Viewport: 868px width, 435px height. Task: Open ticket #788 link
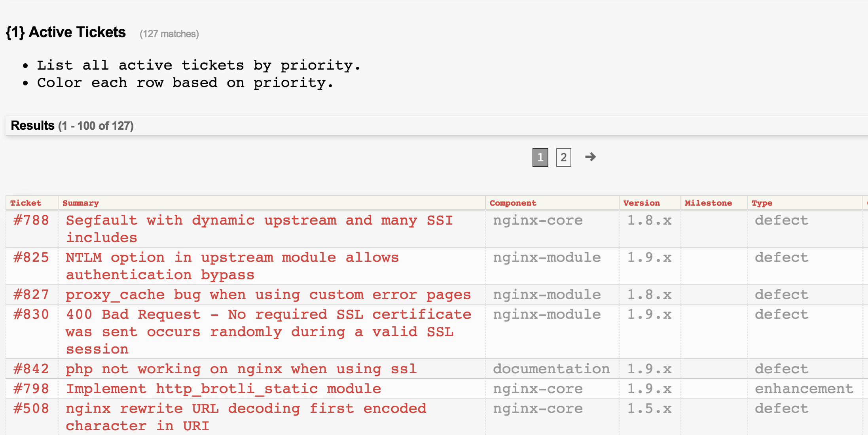click(x=31, y=220)
